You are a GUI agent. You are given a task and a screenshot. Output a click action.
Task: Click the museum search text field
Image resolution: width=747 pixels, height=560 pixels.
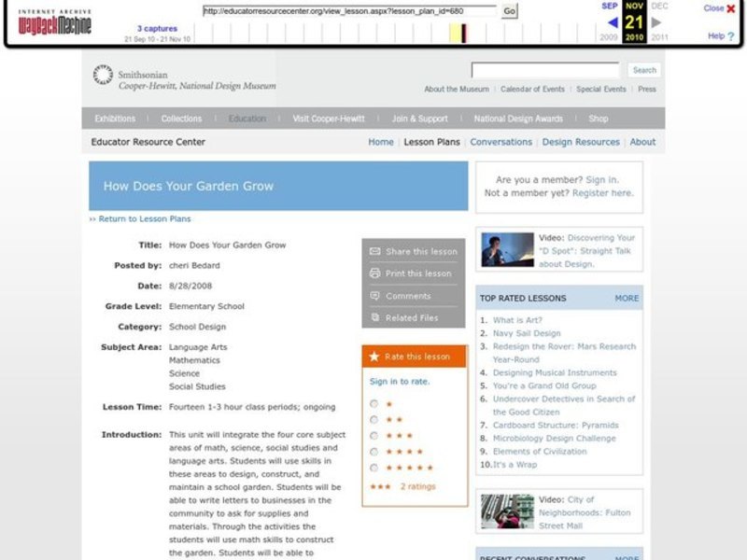(545, 70)
